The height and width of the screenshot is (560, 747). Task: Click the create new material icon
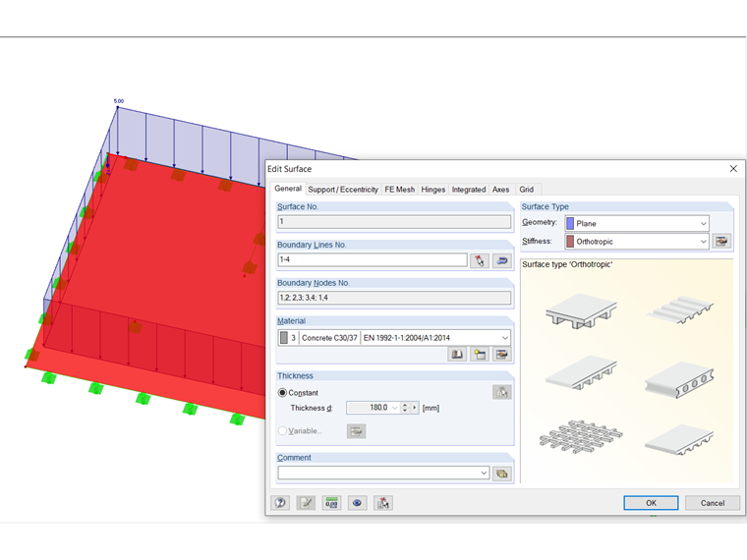click(x=480, y=355)
